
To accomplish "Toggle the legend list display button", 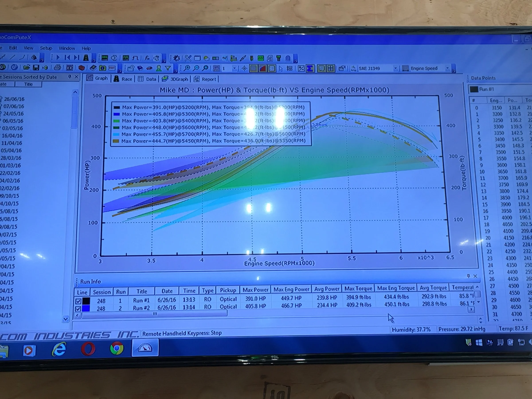I will tap(272, 68).
